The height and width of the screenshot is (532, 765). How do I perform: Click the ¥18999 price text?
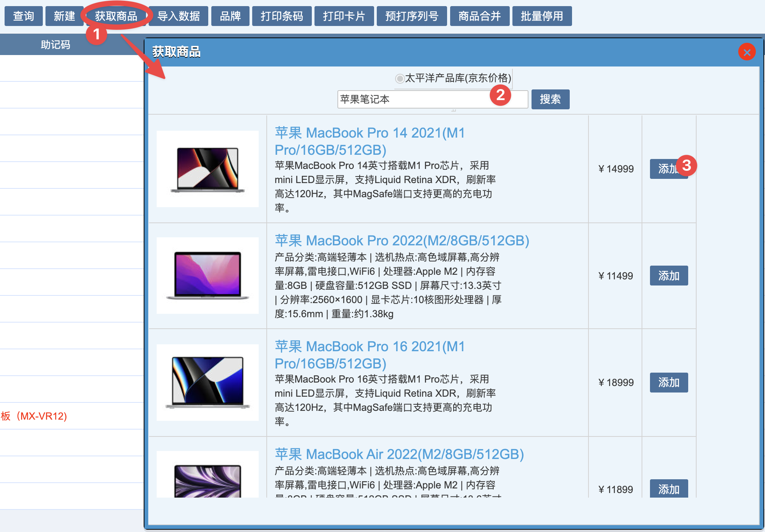pyautogui.click(x=616, y=383)
